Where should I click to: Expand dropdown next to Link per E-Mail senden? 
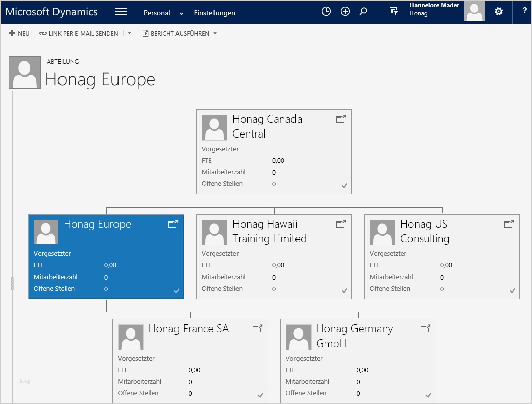click(129, 34)
